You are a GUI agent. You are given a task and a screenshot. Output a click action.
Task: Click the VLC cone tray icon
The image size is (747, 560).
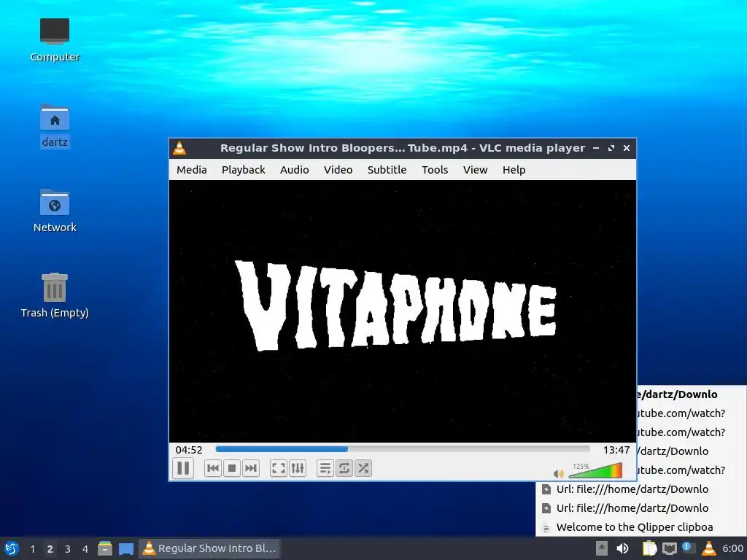tap(708, 548)
